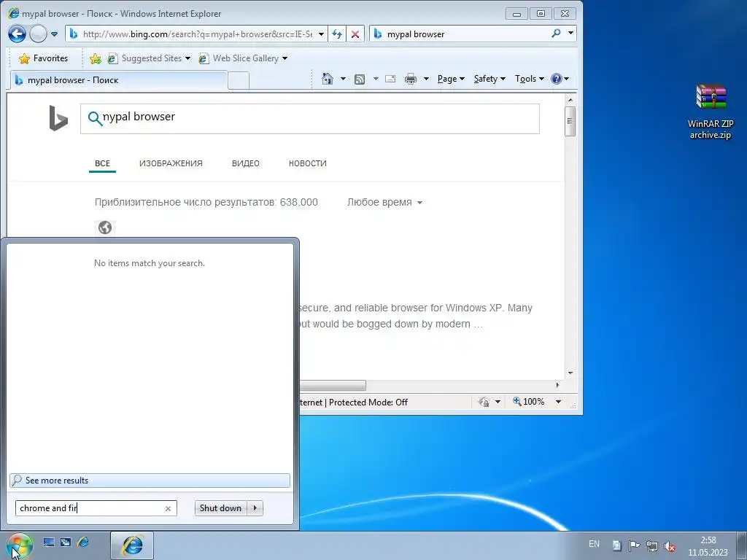Click the Windows Start orb

pos(20,545)
